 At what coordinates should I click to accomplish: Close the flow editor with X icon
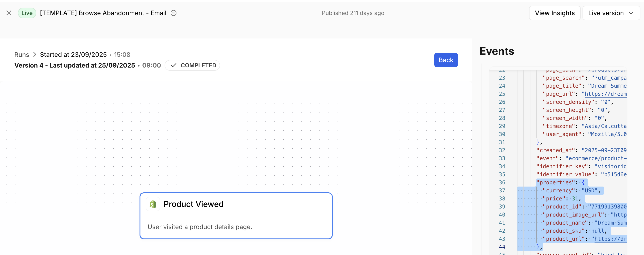point(9,13)
